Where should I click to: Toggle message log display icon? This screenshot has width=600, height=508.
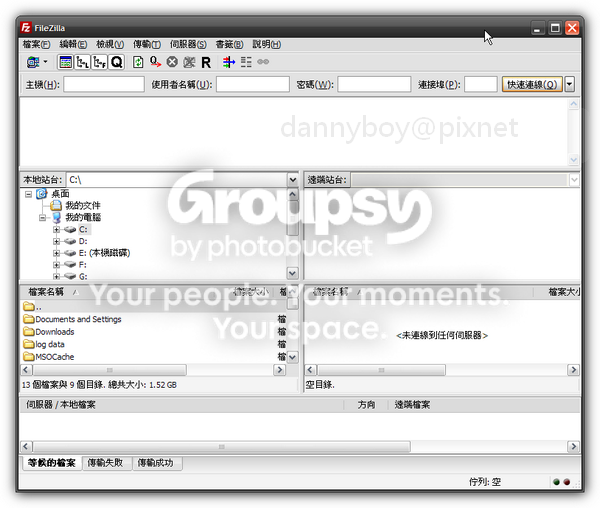65,62
